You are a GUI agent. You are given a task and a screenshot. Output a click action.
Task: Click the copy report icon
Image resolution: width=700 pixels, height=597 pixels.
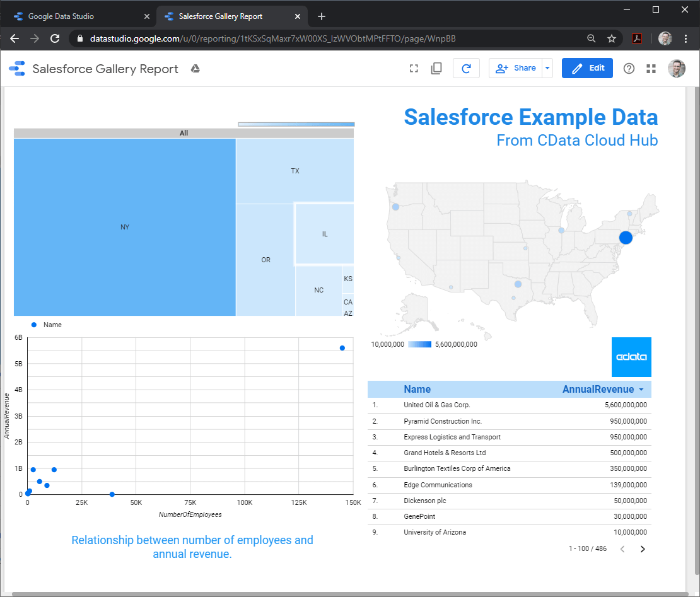[x=436, y=69]
